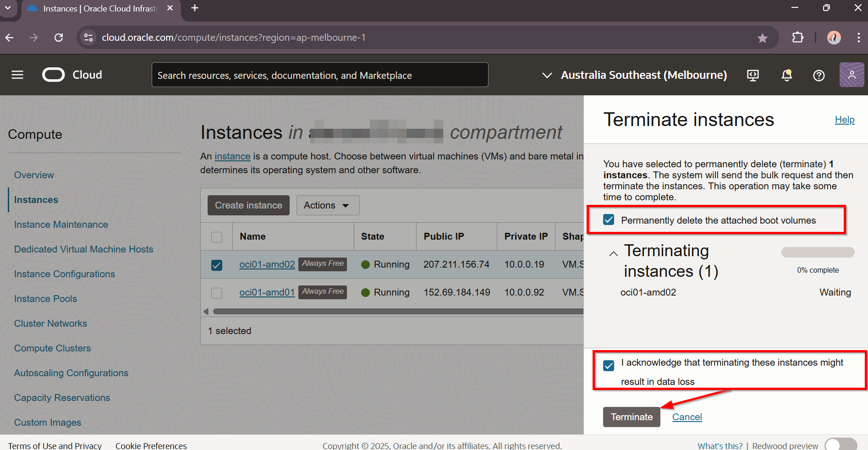This screenshot has width=868, height=450.
Task: Open the hamburger navigation menu
Action: 17,75
